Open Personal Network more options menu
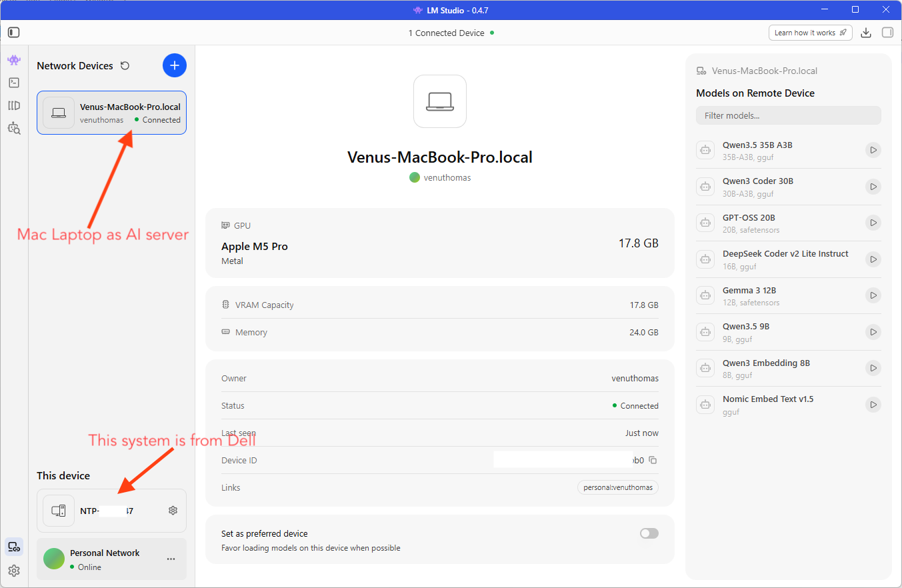The image size is (902, 588). (171, 559)
